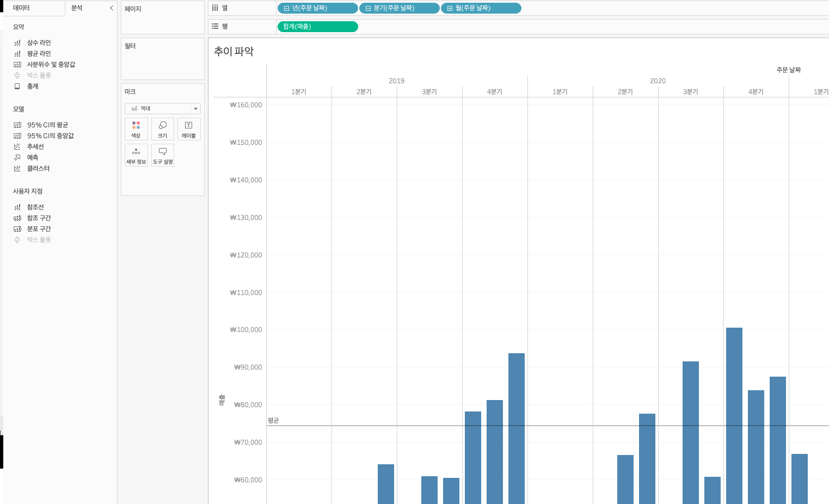Click the 2020 year header
829x504 pixels.
tap(658, 81)
